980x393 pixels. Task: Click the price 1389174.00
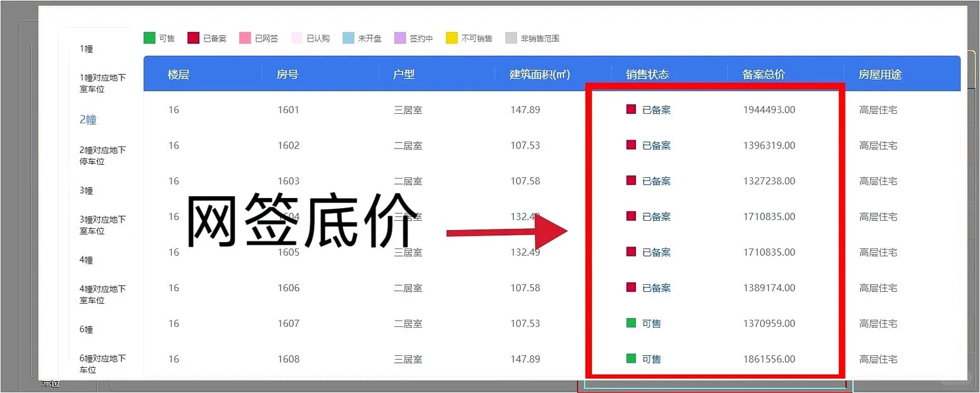pos(769,288)
